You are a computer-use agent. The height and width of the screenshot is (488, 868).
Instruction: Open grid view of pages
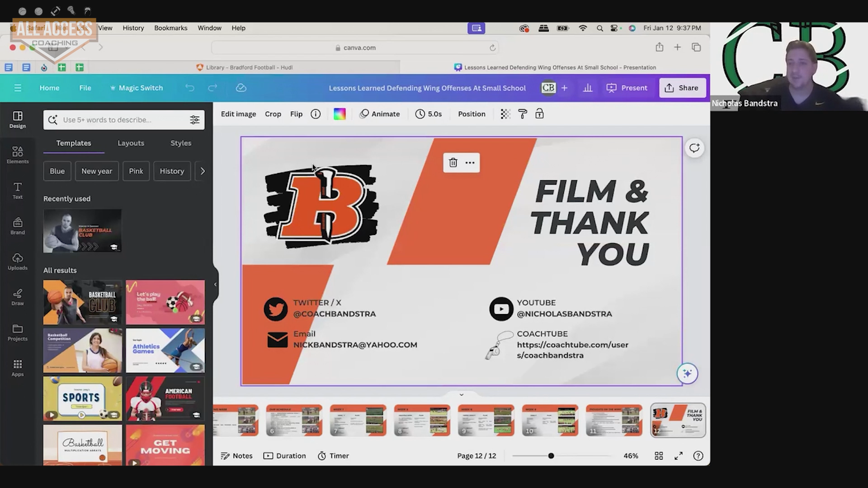[659, 456]
